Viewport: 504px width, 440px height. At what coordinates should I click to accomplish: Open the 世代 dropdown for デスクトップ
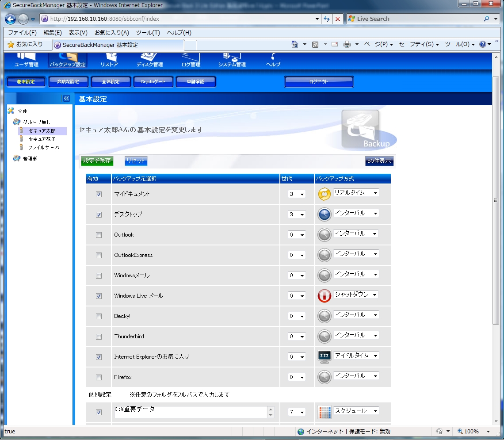pyautogui.click(x=297, y=214)
